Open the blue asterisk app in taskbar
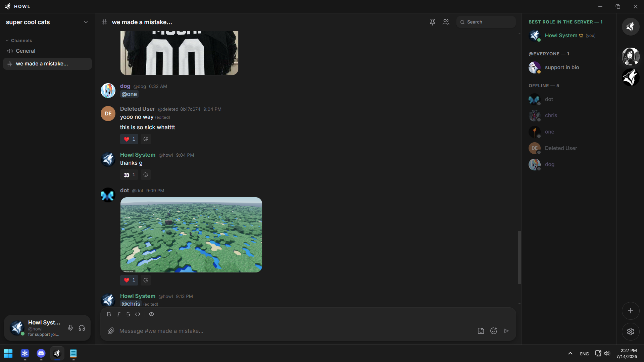This screenshot has height=362, width=644. pyautogui.click(x=25, y=353)
